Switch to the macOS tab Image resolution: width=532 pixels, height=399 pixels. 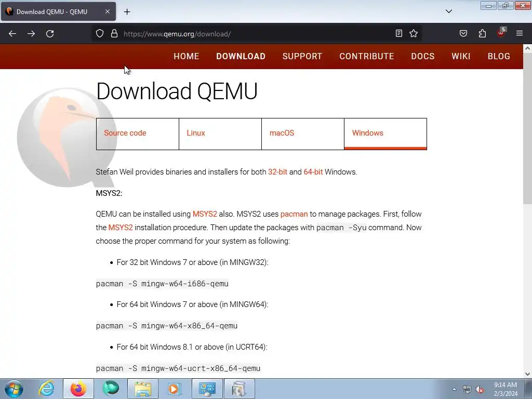(303, 134)
